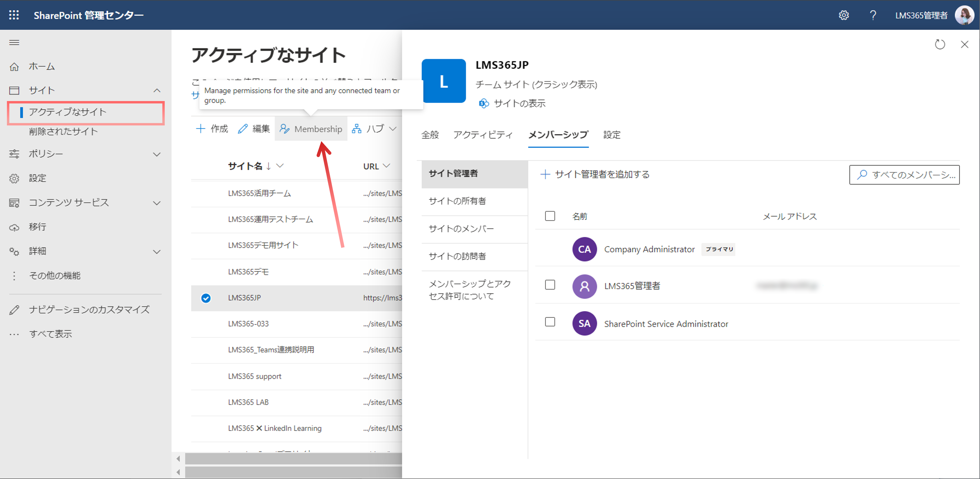Toggle the select-all checkbox beside 名前
Viewport: 980px width, 479px height.
click(x=550, y=216)
